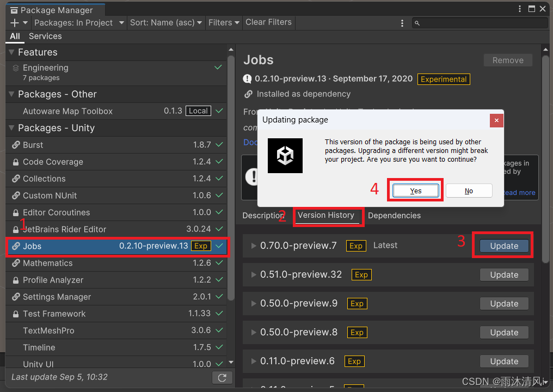
Task: Click the link icon beside Burst
Action: [x=16, y=145]
